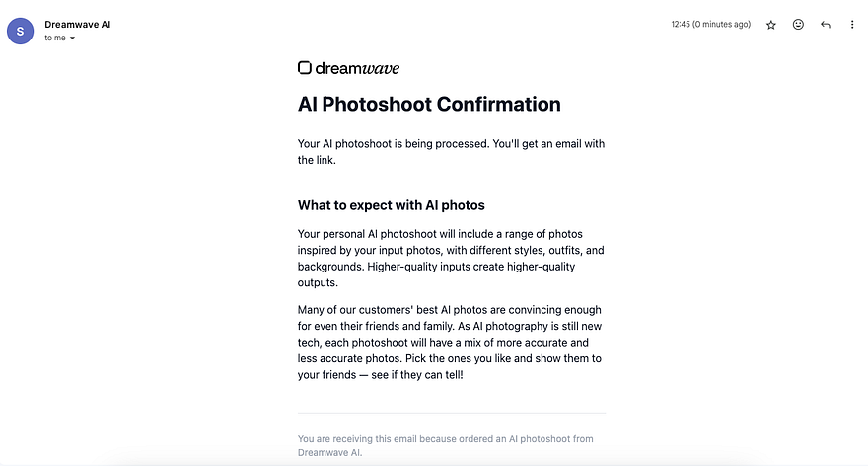Image resolution: width=868 pixels, height=466 pixels.
Task: Click the footer text 'You are receiving this email'
Action: [x=445, y=445]
